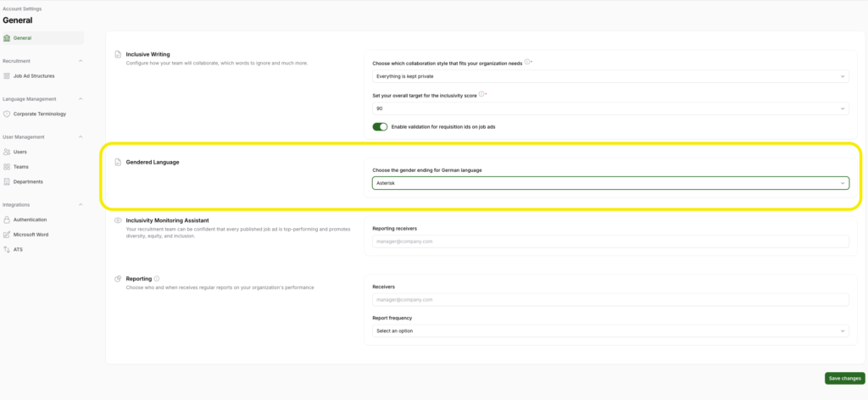Click the Microsoft Word pencil icon
The height and width of the screenshot is (400, 868).
[7, 234]
